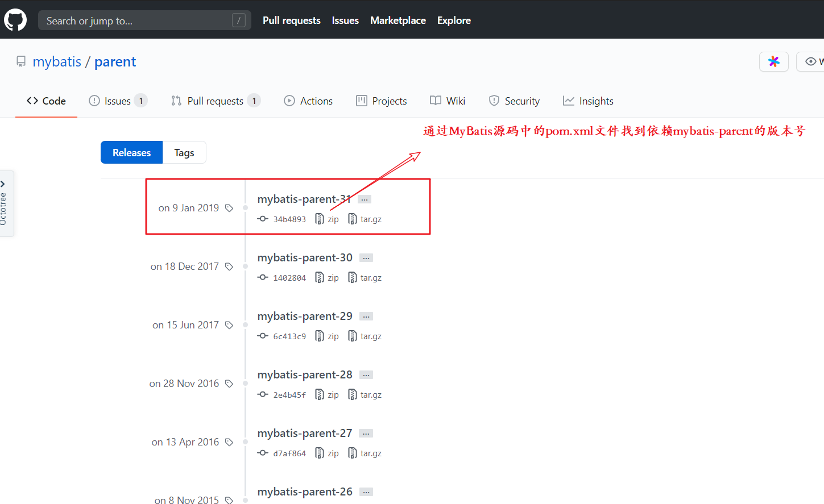Open the Actions tab
824x504 pixels.
tap(308, 101)
